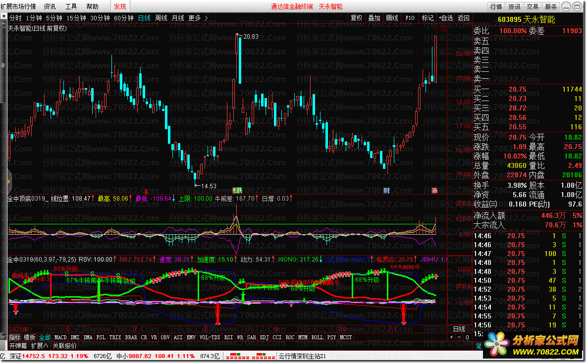Click the 指标 tab at bottom

(15, 337)
